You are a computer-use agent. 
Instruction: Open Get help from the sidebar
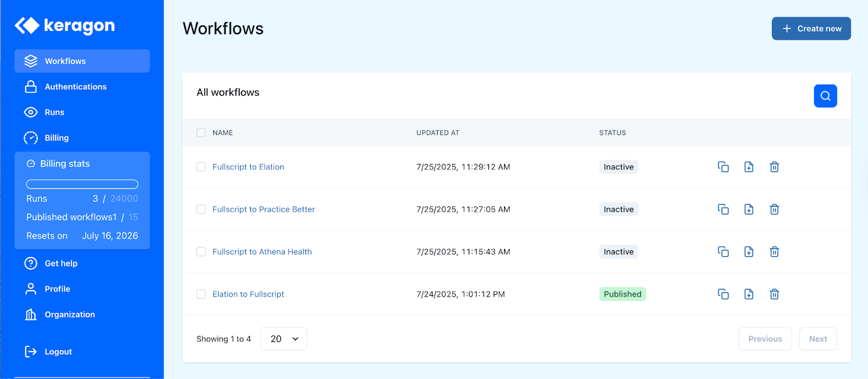[82, 263]
